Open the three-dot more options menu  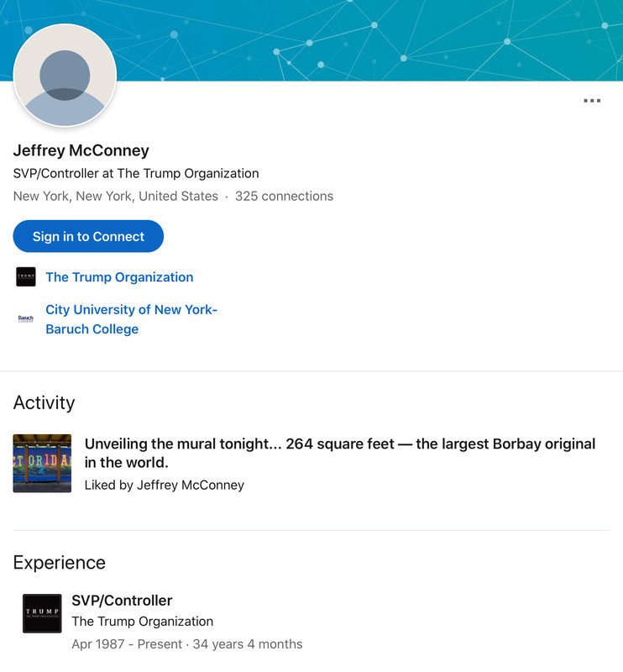point(592,101)
